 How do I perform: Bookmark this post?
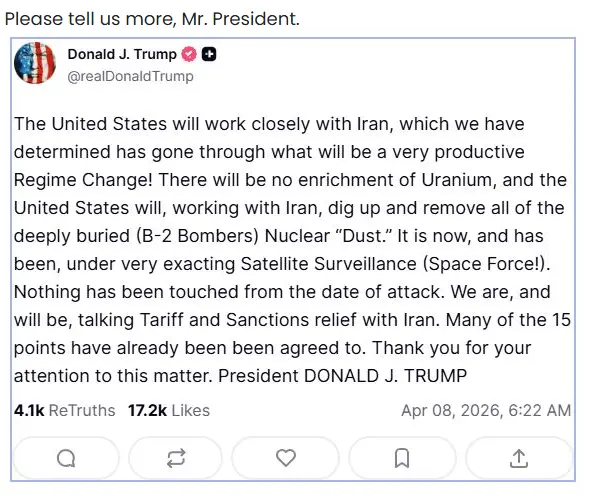pyautogui.click(x=401, y=458)
